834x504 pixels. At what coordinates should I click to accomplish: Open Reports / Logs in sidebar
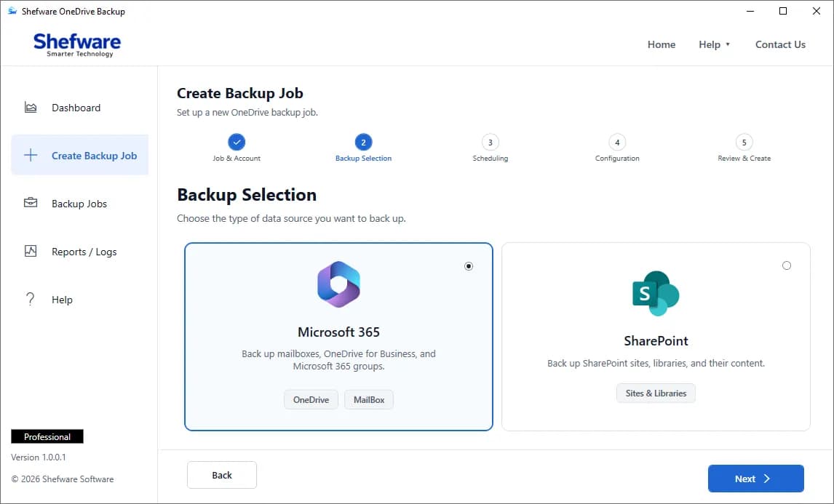tap(80, 252)
